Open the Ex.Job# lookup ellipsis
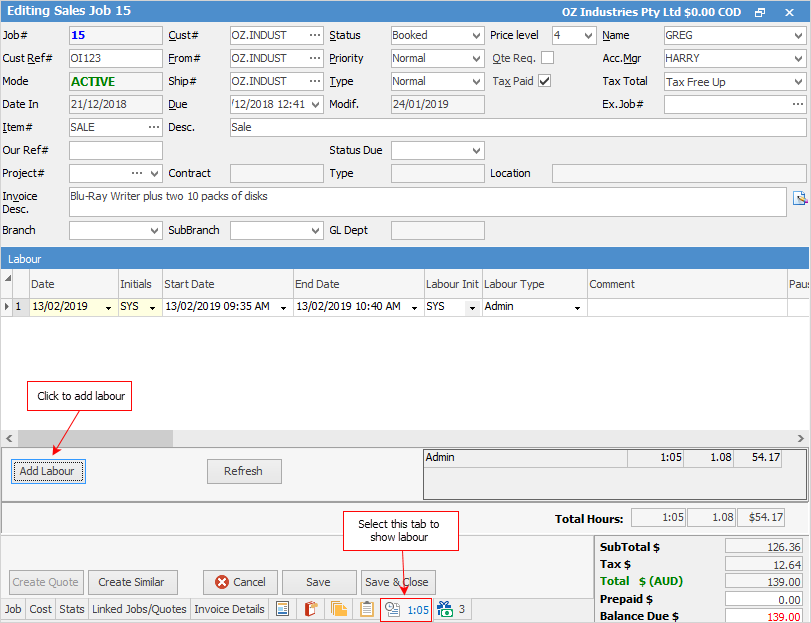This screenshot has width=811, height=623. (797, 104)
